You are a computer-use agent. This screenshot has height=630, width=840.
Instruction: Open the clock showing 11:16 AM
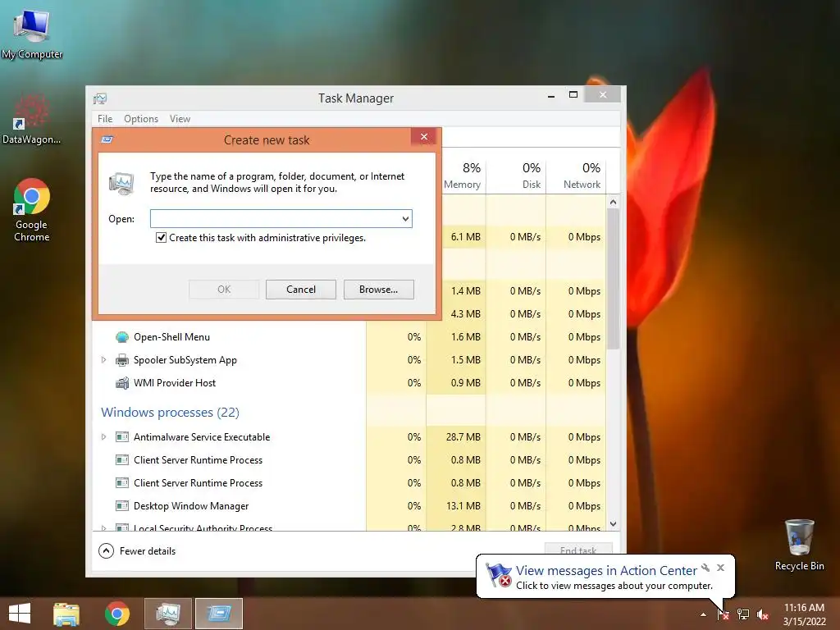click(x=804, y=614)
